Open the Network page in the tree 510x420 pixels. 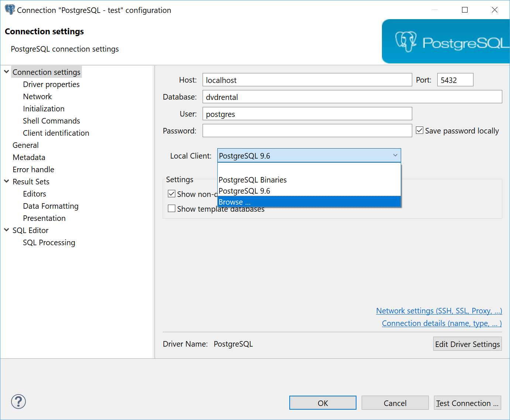pos(37,96)
